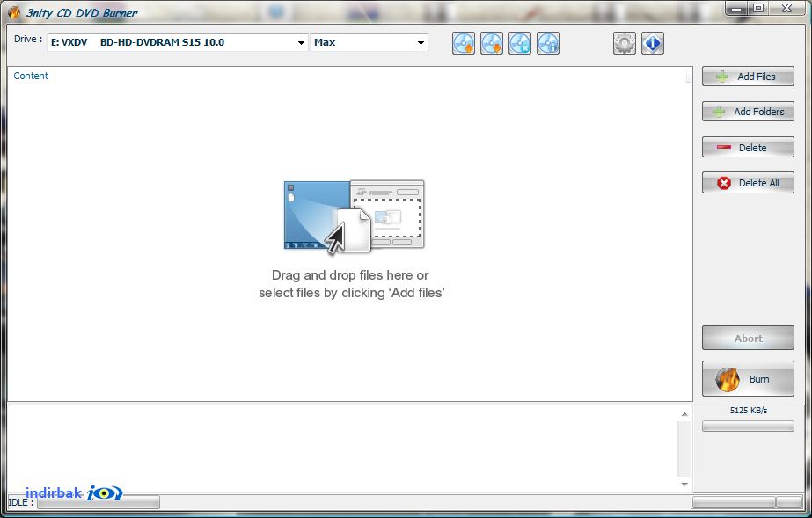812x518 pixels.
Task: Click the log panel scroll up arrow
Action: pyautogui.click(x=684, y=414)
